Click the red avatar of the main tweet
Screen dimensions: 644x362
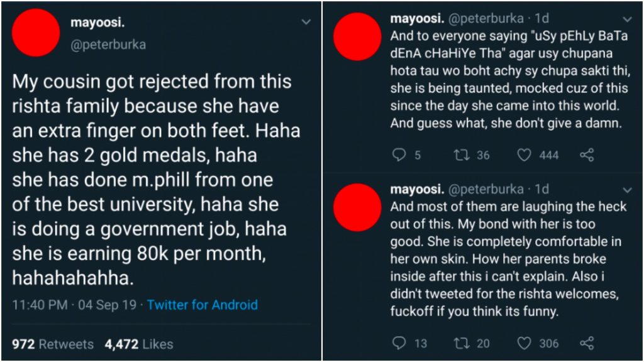coord(36,33)
